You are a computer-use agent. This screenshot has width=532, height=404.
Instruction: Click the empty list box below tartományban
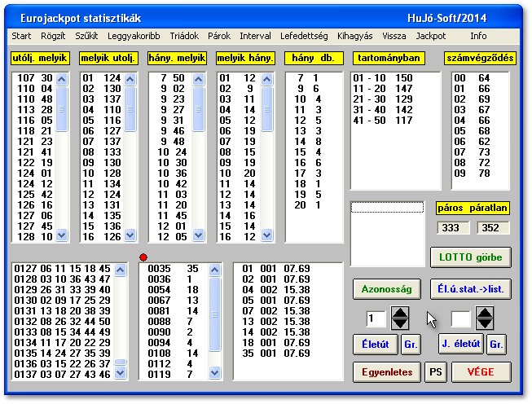click(387, 234)
